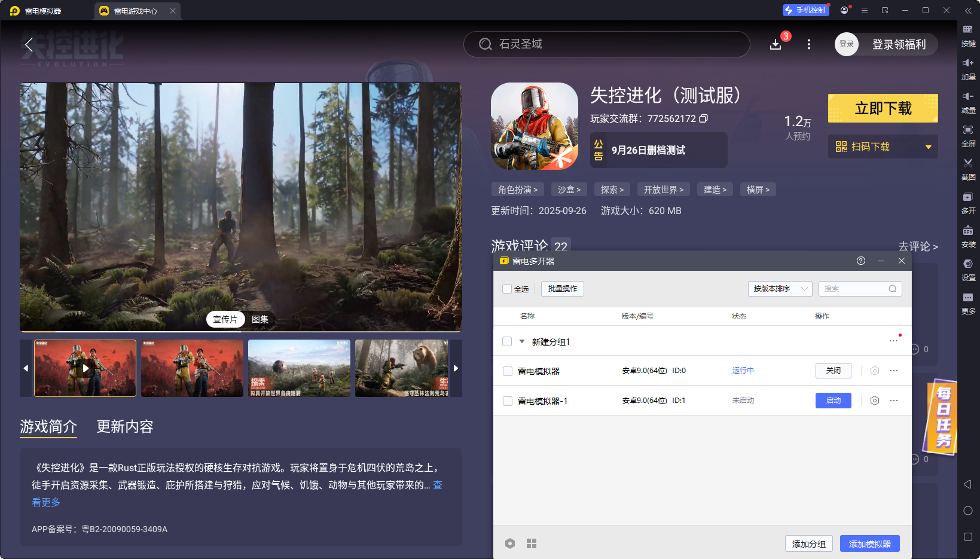Open the 按版本排序 sort dropdown
980x559 pixels.
click(x=780, y=289)
